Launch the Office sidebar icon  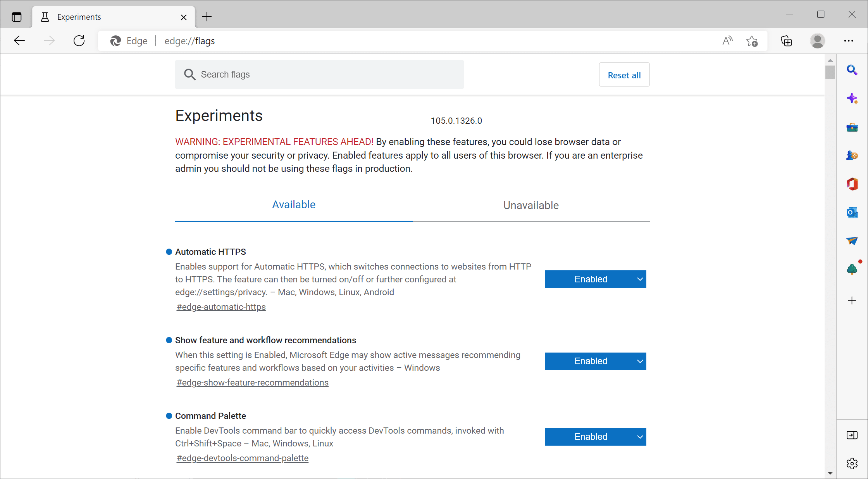point(852,184)
